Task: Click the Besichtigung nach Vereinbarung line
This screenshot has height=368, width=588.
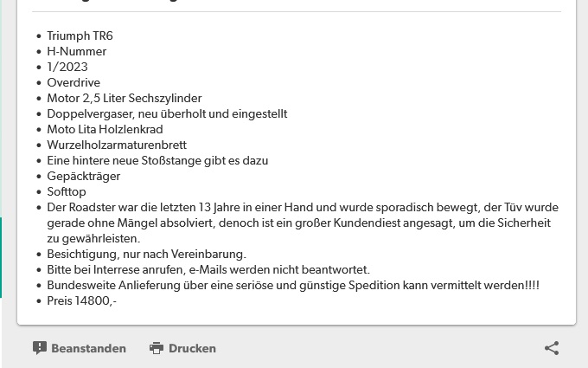Action: (x=147, y=255)
